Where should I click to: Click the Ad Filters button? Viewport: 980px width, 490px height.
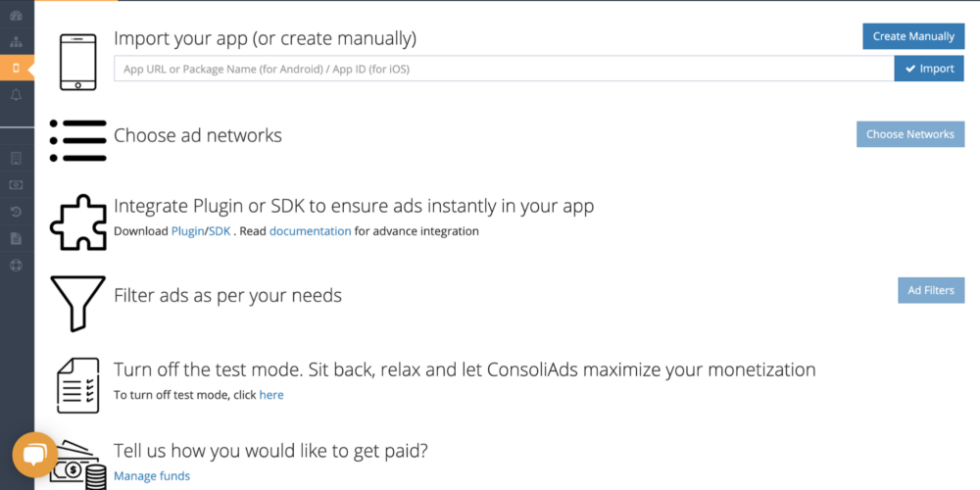click(931, 291)
